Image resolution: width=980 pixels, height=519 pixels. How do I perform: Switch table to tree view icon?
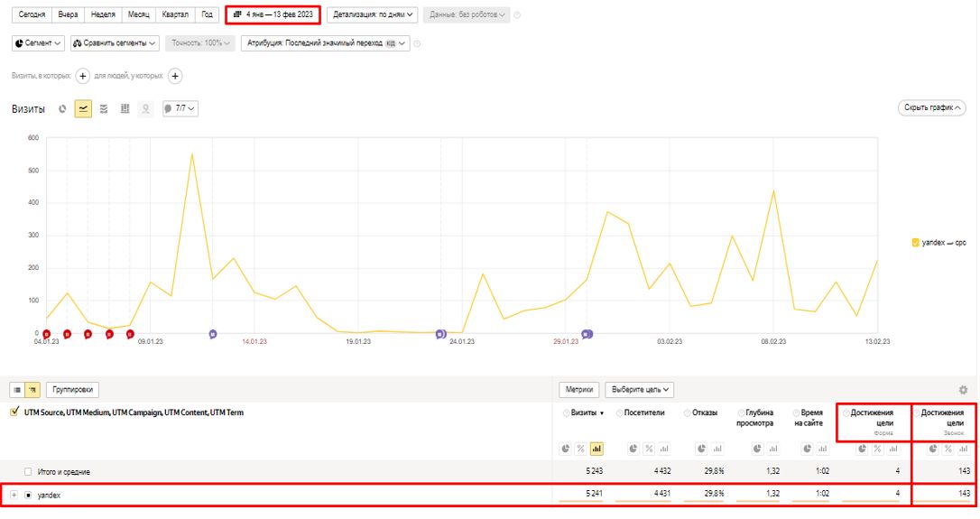32,390
